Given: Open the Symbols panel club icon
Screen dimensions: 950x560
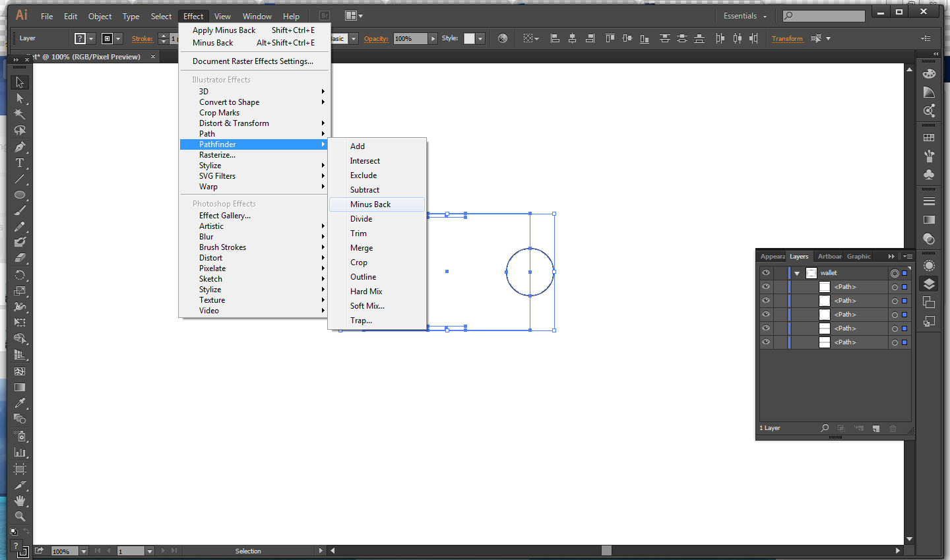Looking at the screenshot, I should pyautogui.click(x=929, y=175).
